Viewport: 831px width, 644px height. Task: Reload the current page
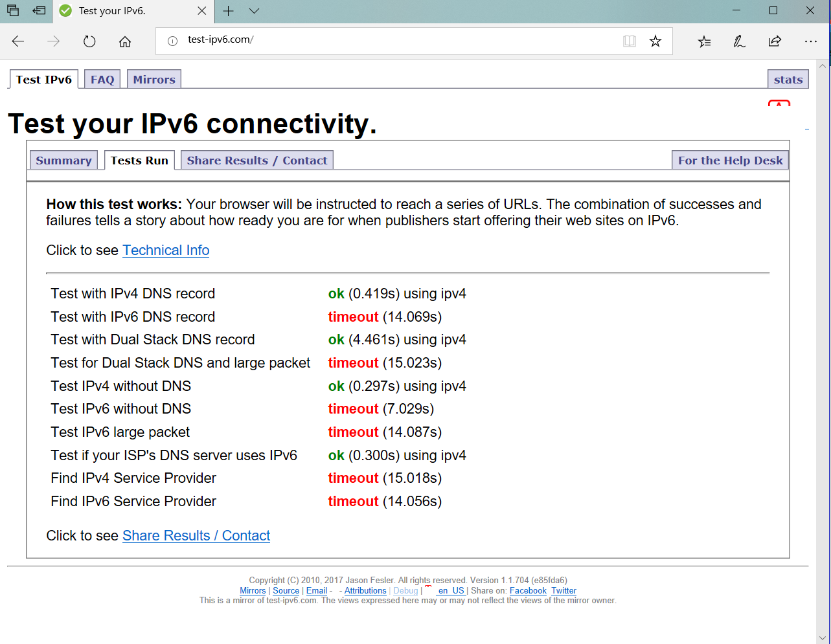coord(89,41)
